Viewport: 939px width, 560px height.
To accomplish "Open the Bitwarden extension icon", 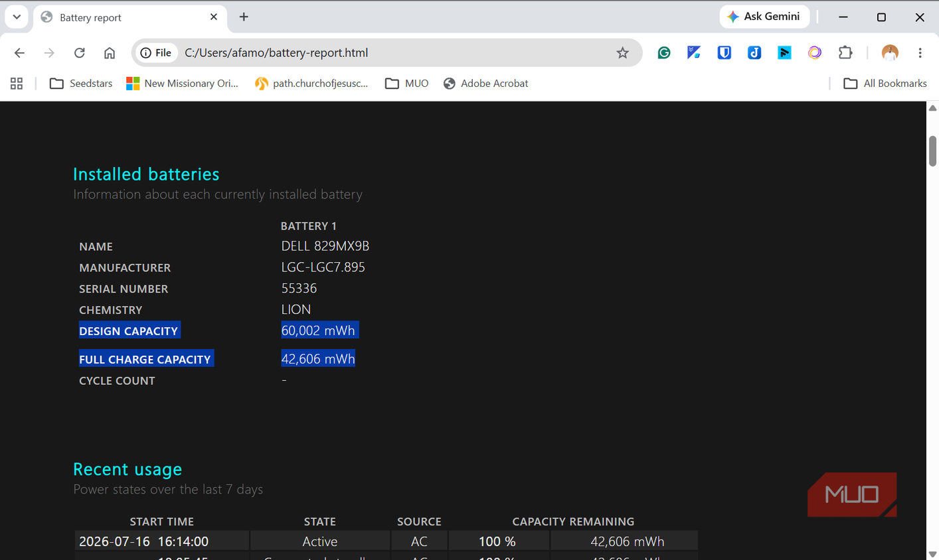I will [x=724, y=53].
